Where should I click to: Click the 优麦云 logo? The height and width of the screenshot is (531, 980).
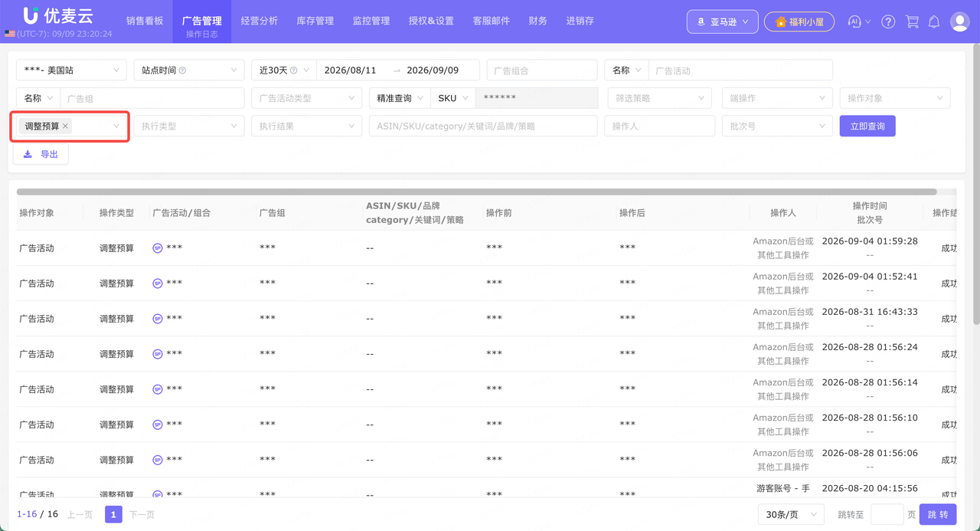coord(57,15)
